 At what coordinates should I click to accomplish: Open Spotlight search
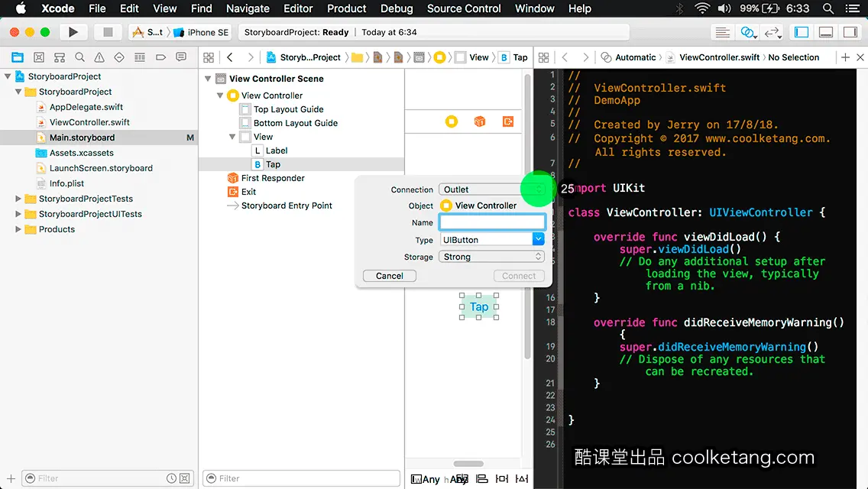tap(828, 8)
